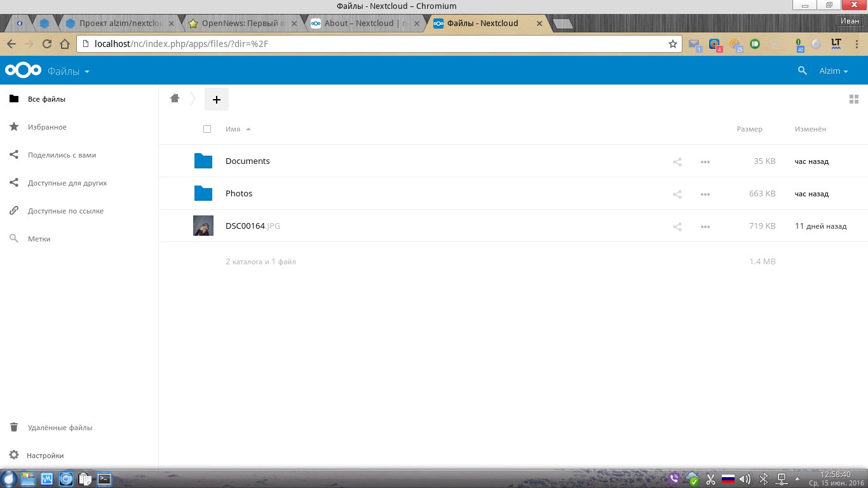This screenshot has height=488, width=868.
Task: Open the search magnifier in Nextcloud header
Action: pos(802,71)
